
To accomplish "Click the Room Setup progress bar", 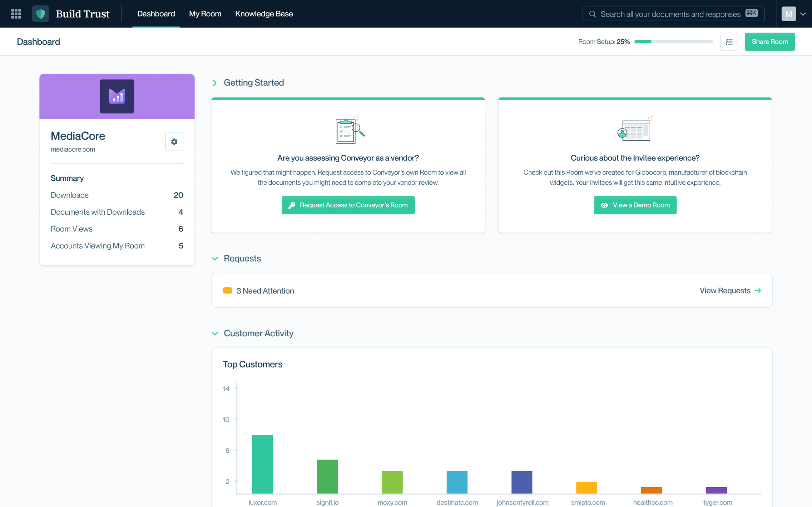I will [673, 42].
